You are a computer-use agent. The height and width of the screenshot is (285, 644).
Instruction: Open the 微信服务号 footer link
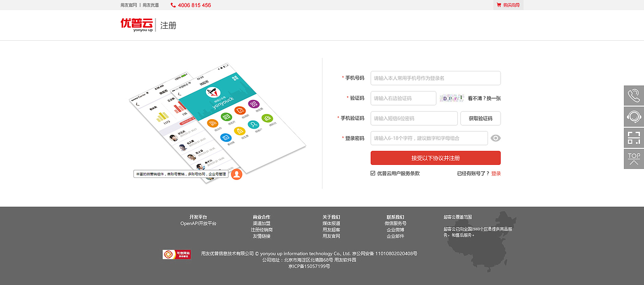pos(395,224)
